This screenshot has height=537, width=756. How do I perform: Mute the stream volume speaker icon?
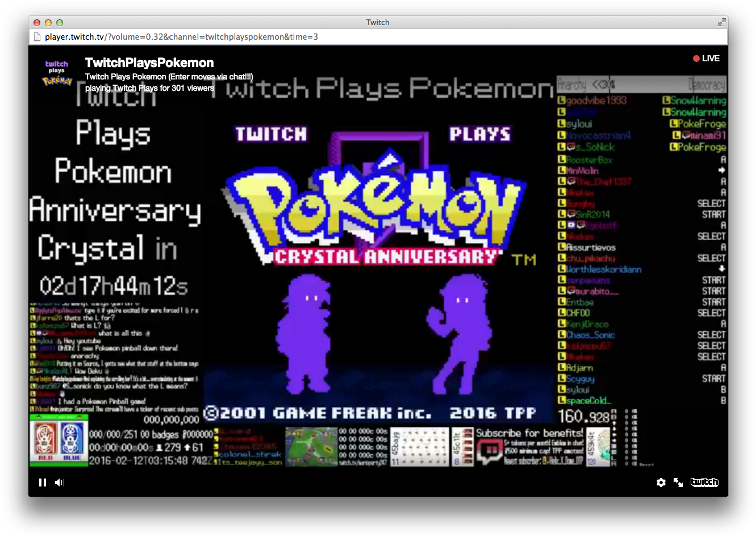(x=60, y=483)
